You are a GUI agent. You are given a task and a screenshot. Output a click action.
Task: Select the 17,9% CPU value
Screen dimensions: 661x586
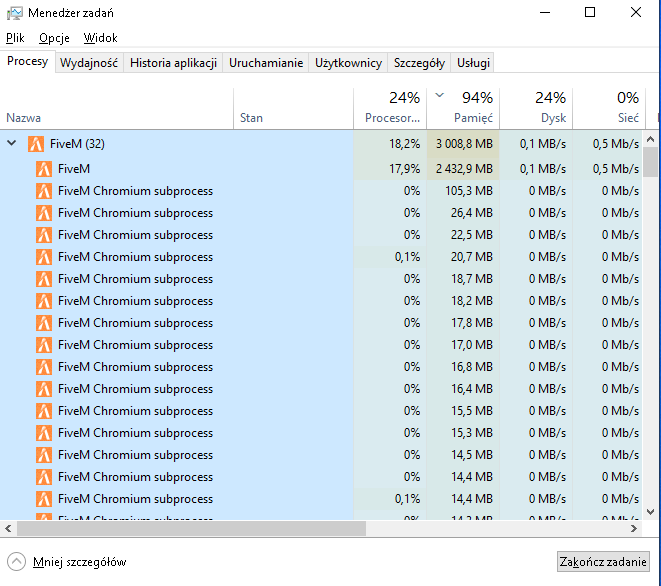(404, 169)
